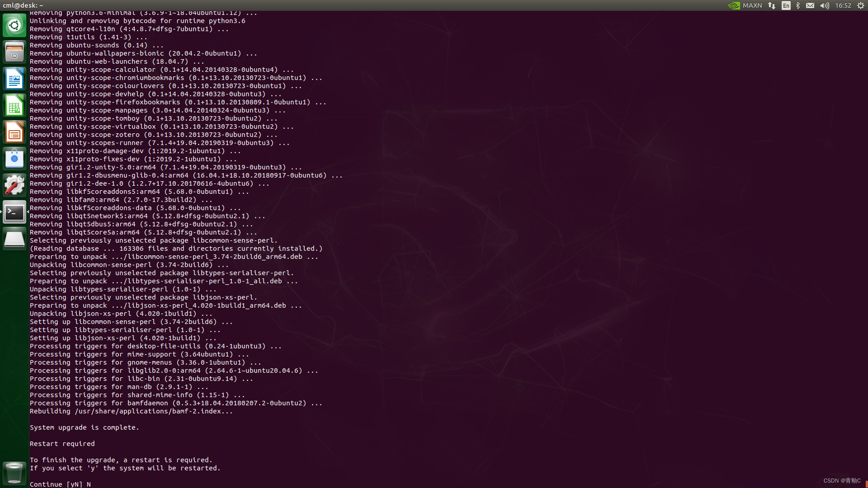Click 'Removing t1utils (1.41-3)' line
The image size is (868, 488).
(x=89, y=37)
